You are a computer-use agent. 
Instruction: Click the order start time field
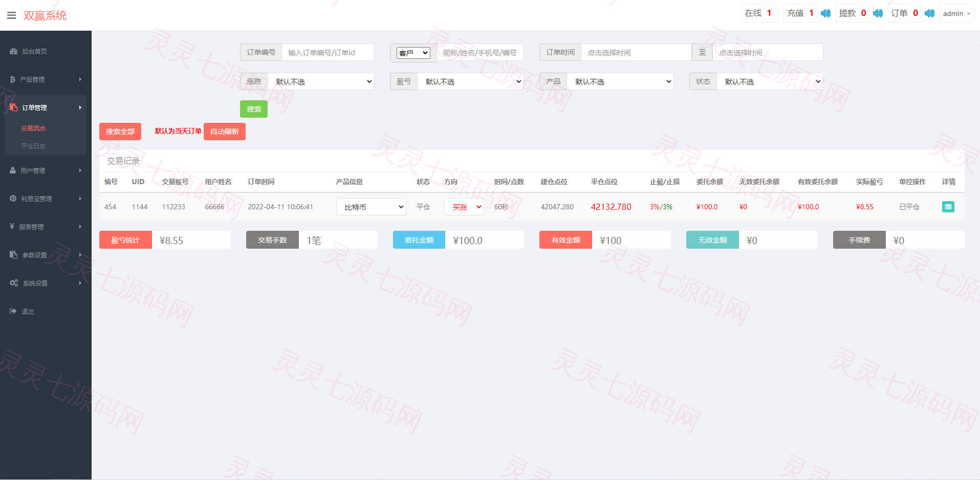coord(636,52)
